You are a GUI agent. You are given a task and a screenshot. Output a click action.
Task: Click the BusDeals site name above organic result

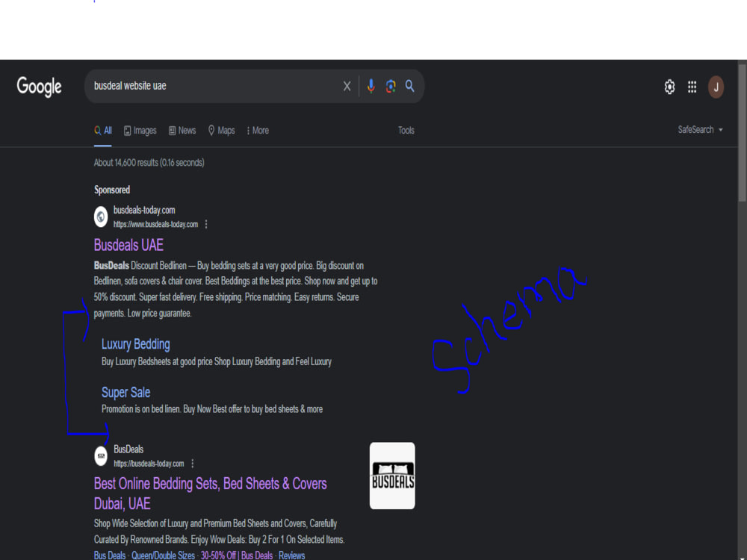coord(128,449)
